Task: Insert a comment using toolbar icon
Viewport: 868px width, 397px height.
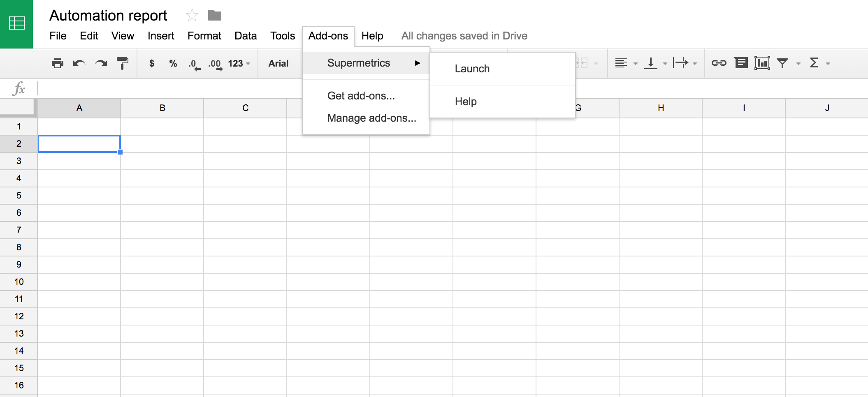Action: [x=740, y=63]
